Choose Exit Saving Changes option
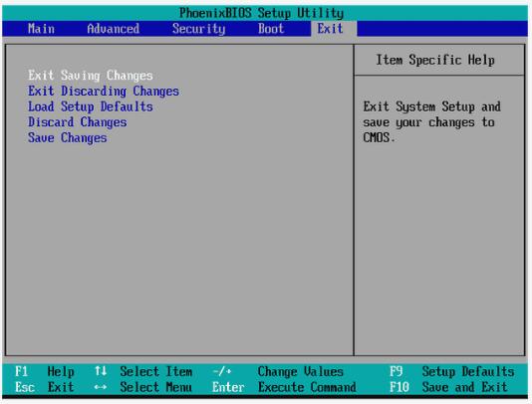This screenshot has width=532, height=404. 91,76
